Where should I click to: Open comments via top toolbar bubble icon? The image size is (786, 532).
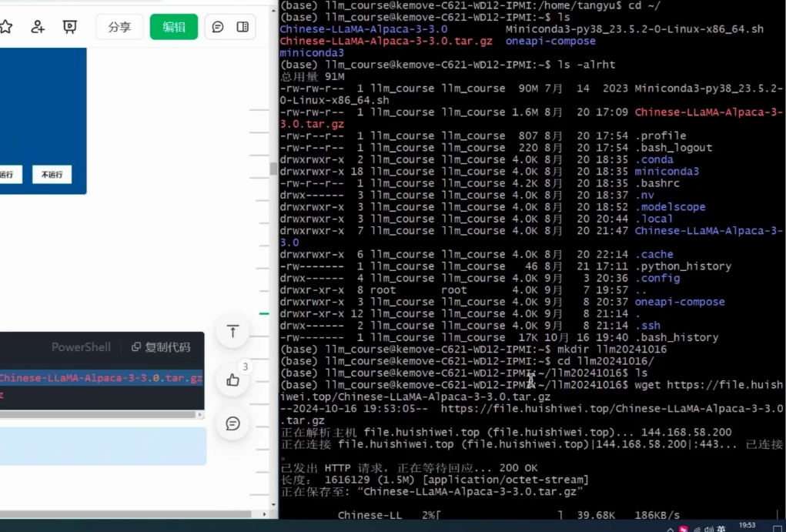click(x=218, y=27)
